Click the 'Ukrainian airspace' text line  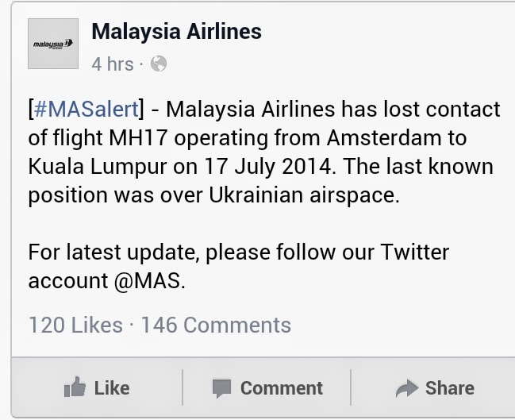coord(213,195)
